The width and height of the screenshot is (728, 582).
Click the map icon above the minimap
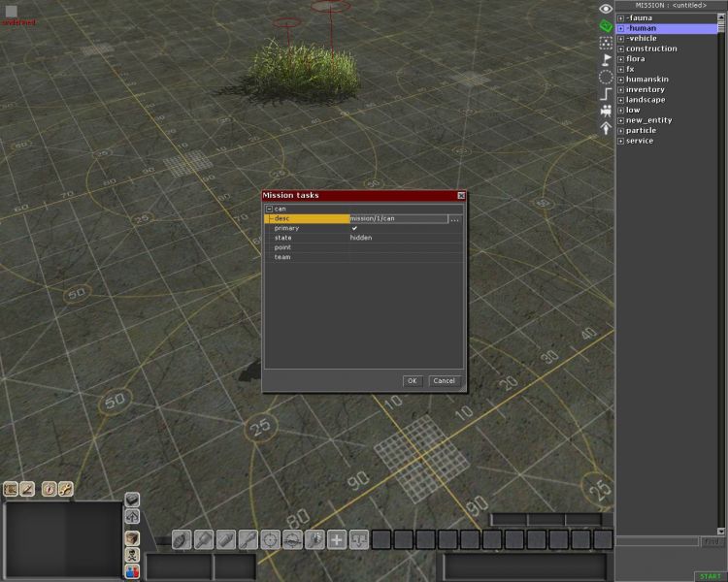[x=11, y=489]
